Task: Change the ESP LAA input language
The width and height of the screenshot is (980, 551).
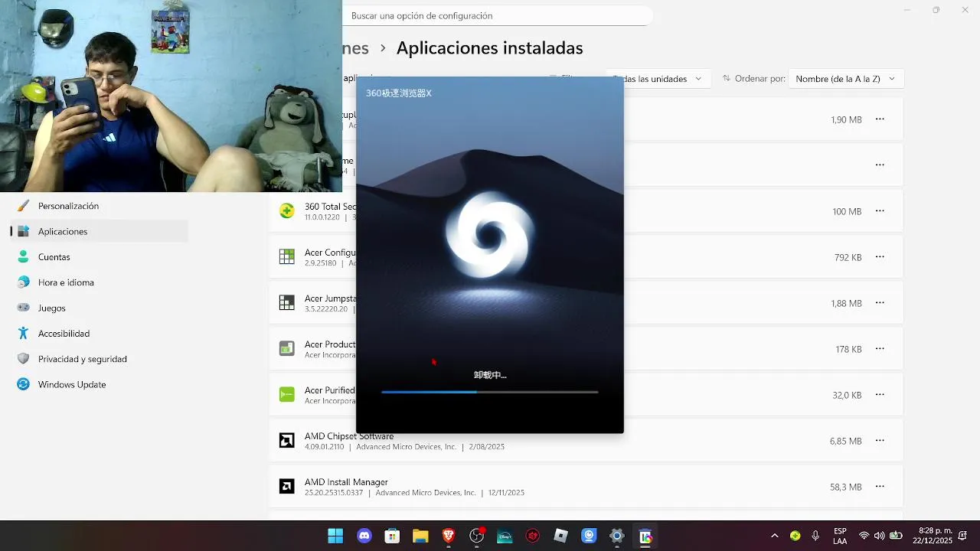Action: [x=840, y=536]
